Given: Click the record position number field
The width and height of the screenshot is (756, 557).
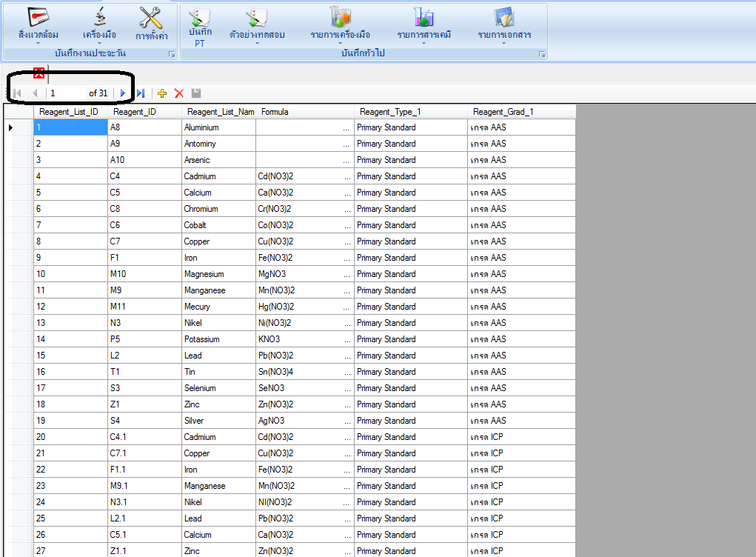Looking at the screenshot, I should point(65,93).
